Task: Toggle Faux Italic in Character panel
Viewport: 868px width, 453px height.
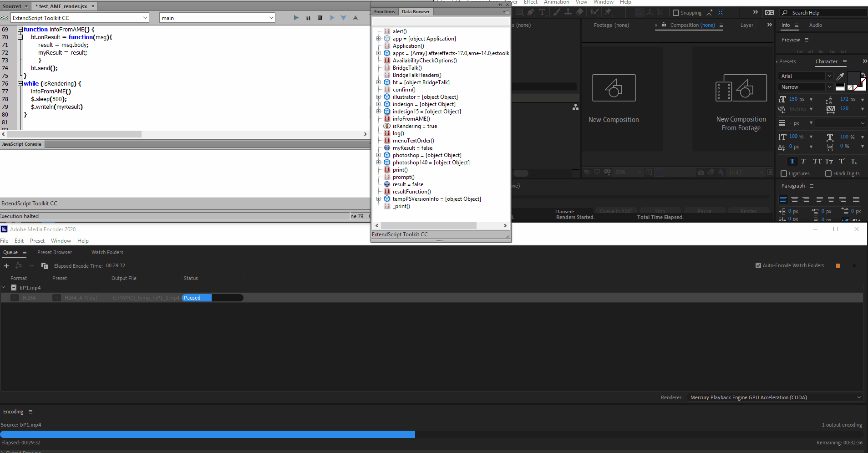Action: tap(804, 161)
